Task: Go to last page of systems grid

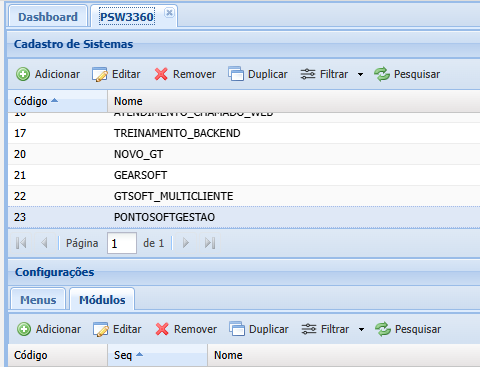Action: pyautogui.click(x=210, y=243)
